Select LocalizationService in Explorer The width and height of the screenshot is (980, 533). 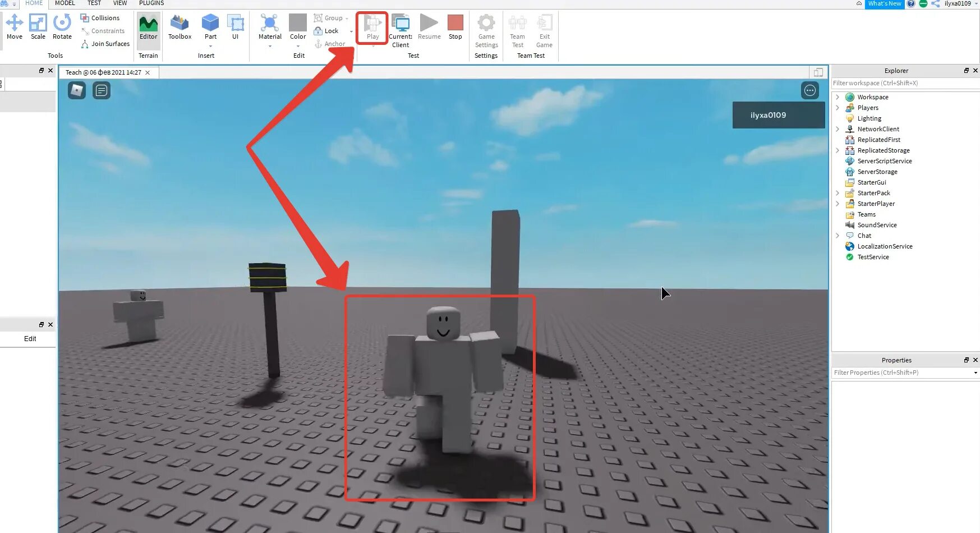pos(885,246)
